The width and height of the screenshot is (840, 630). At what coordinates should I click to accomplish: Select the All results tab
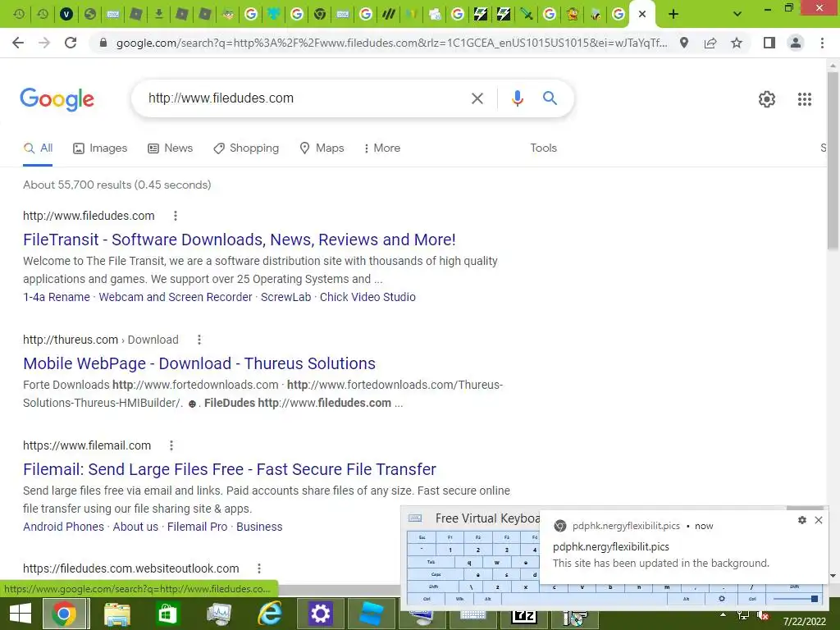(38, 148)
